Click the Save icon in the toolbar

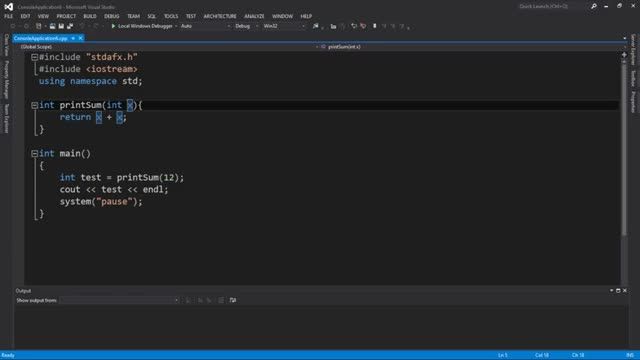coord(61,26)
